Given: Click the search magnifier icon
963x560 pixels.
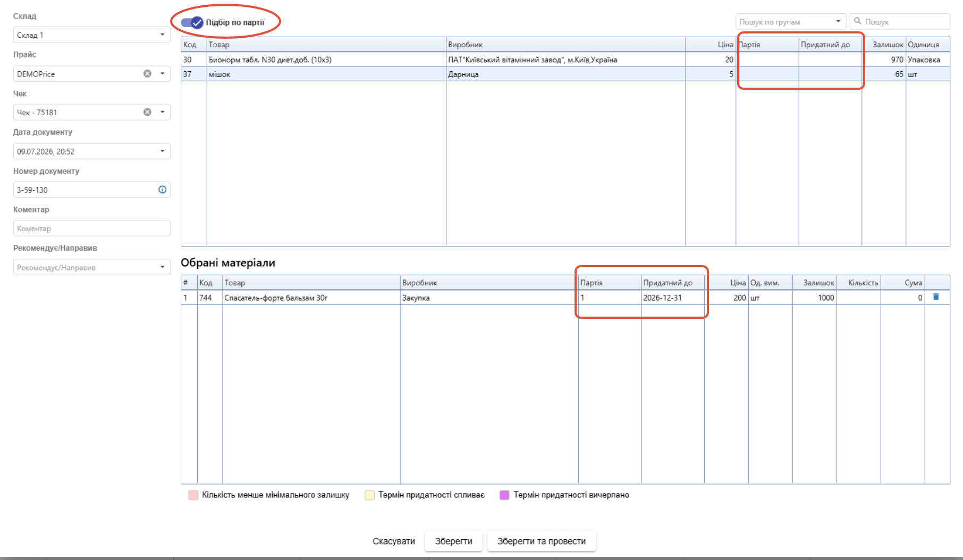Looking at the screenshot, I should tap(857, 21).
